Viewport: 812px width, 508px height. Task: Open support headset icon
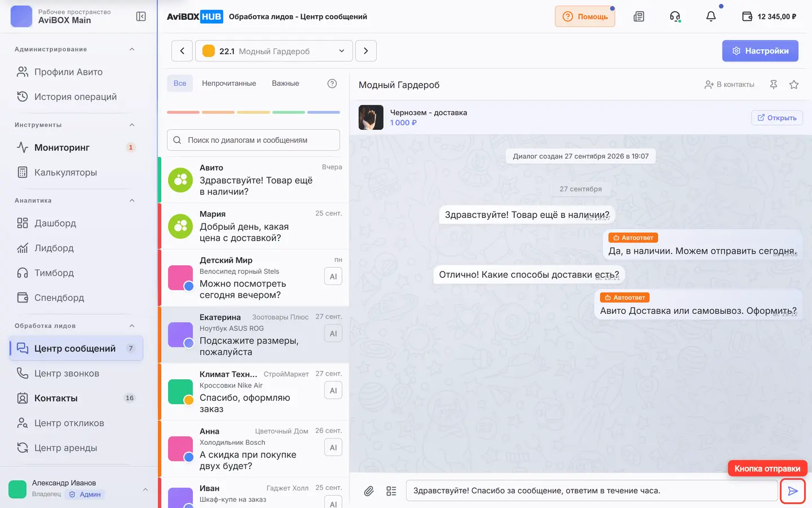[x=675, y=16]
